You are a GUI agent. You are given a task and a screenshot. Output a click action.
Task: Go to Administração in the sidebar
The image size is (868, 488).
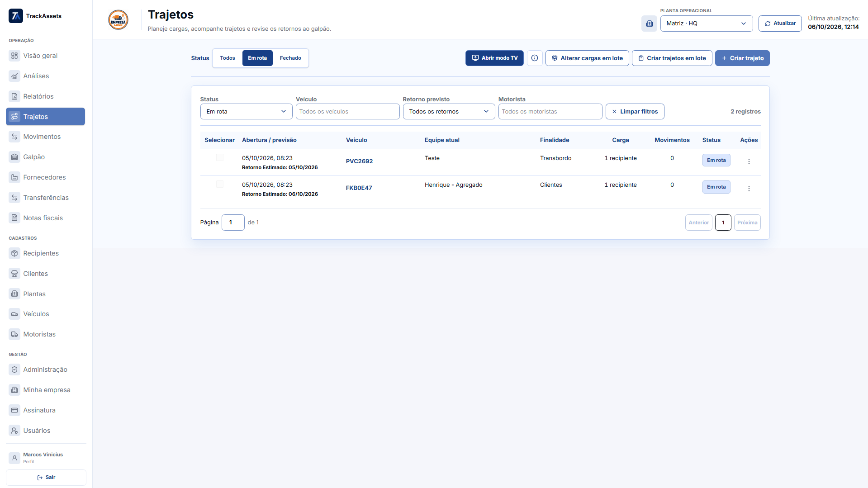pyautogui.click(x=45, y=370)
